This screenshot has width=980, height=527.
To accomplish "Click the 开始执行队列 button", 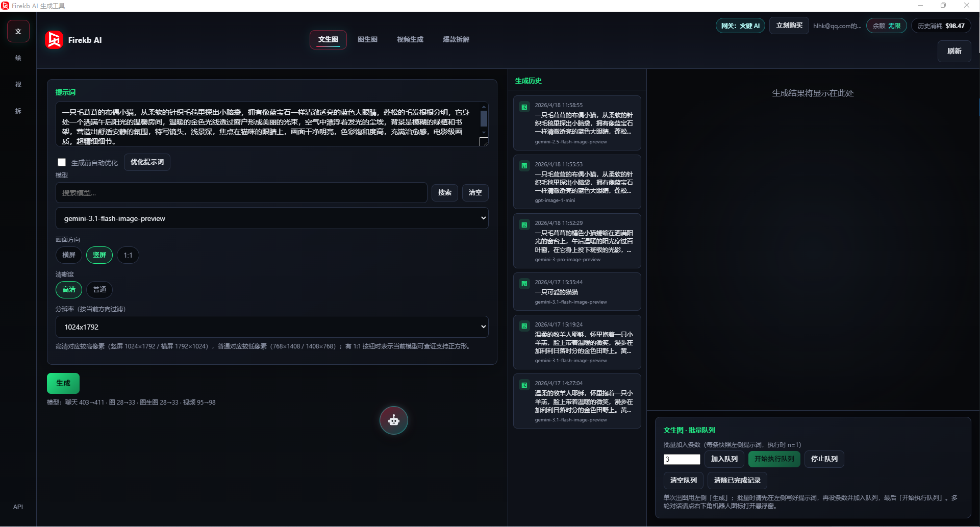I will [x=774, y=459].
